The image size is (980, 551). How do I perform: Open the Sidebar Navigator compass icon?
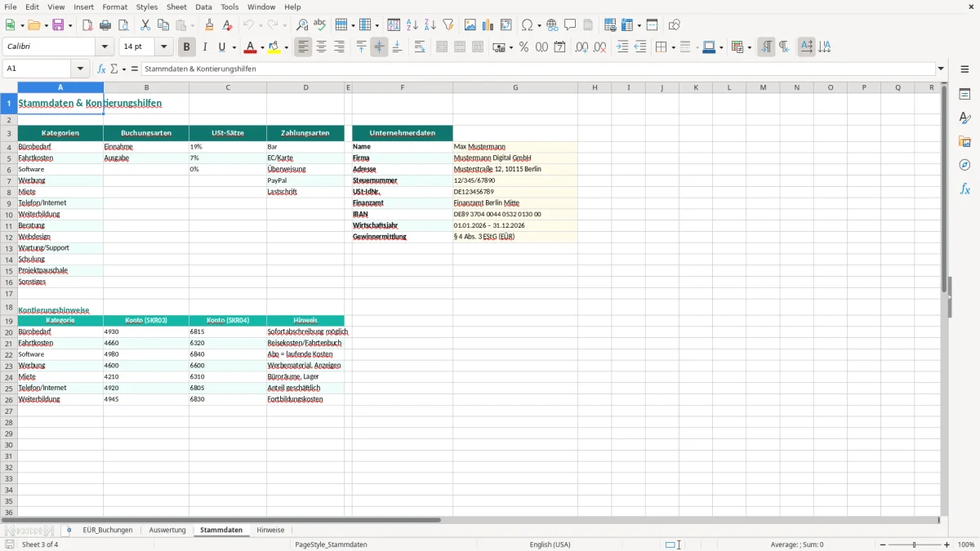964,165
